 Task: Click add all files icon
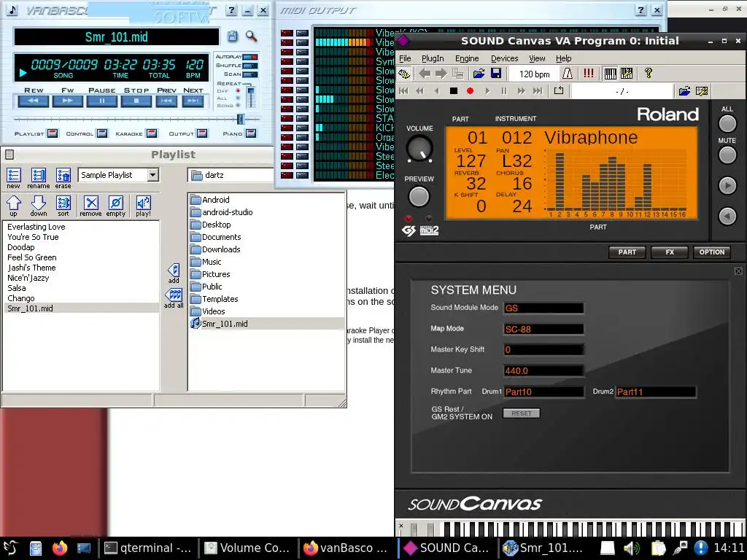click(174, 298)
